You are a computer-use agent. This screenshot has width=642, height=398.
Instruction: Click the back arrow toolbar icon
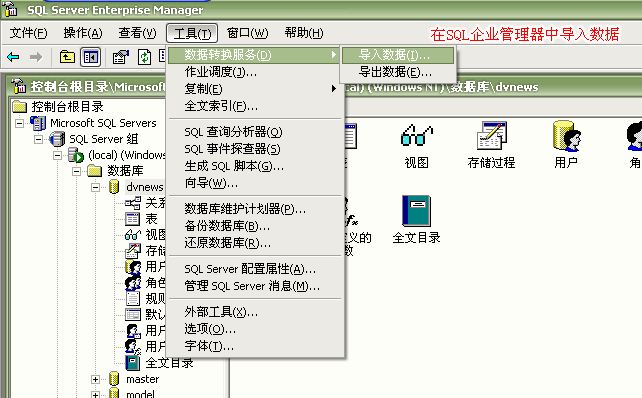[13, 57]
